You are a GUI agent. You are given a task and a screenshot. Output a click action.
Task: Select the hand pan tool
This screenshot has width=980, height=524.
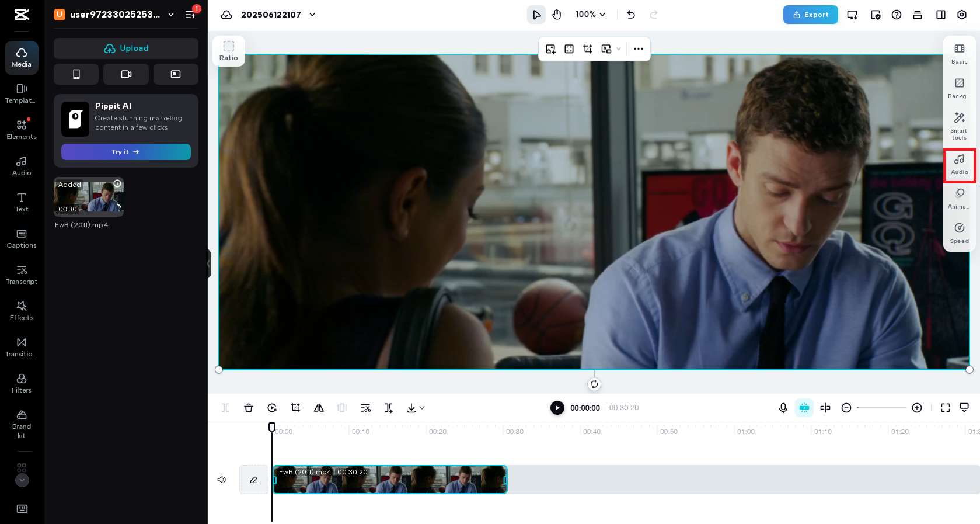pyautogui.click(x=557, y=15)
